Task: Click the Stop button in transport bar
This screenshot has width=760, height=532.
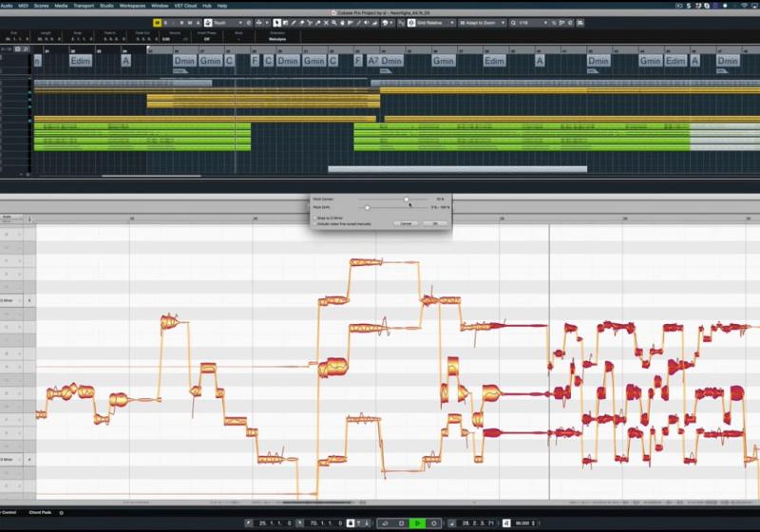Action: (x=402, y=523)
